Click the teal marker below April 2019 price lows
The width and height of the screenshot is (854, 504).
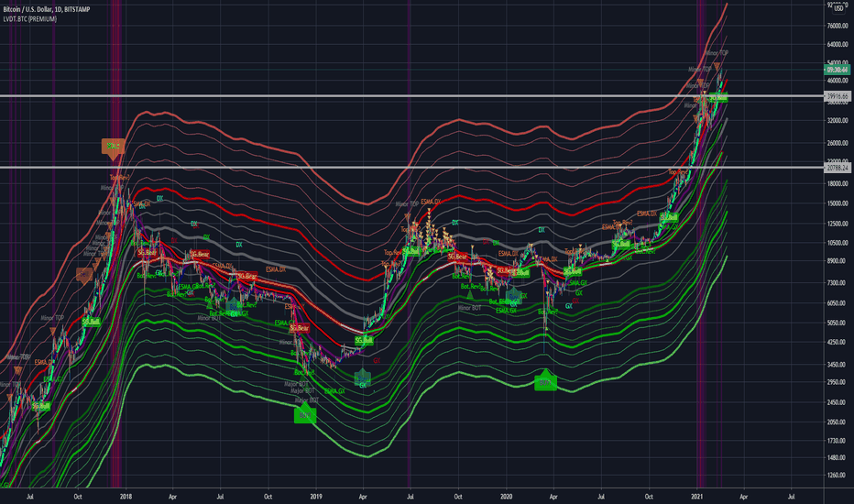(x=363, y=378)
